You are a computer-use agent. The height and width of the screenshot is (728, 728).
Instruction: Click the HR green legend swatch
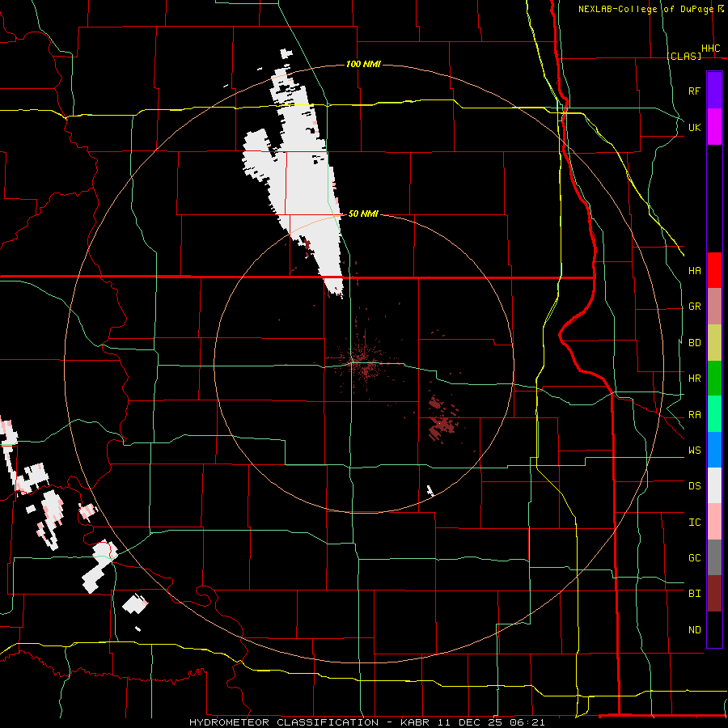(x=714, y=379)
